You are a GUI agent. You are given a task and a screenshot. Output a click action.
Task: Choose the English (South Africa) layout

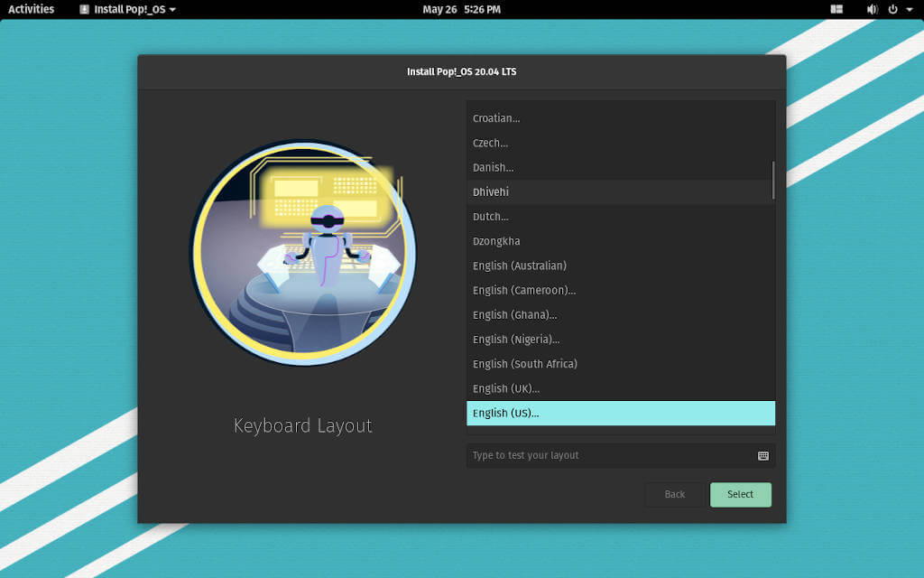pos(621,364)
